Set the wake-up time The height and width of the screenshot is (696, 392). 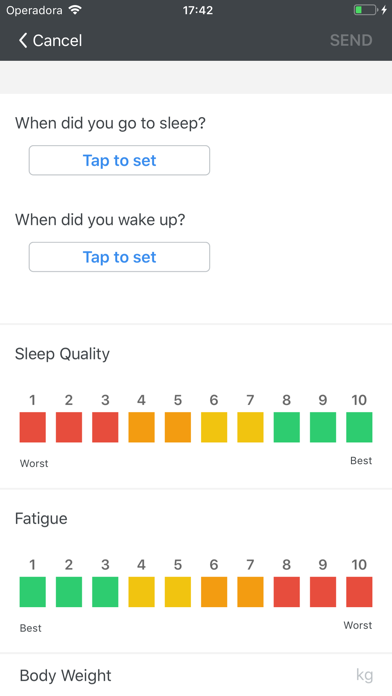click(x=119, y=257)
